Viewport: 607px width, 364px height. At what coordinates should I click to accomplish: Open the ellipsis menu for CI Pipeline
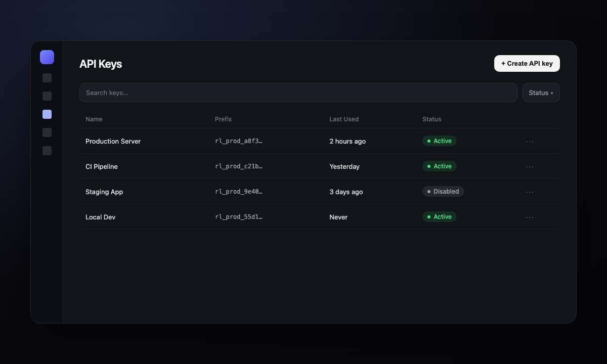pyautogui.click(x=530, y=166)
